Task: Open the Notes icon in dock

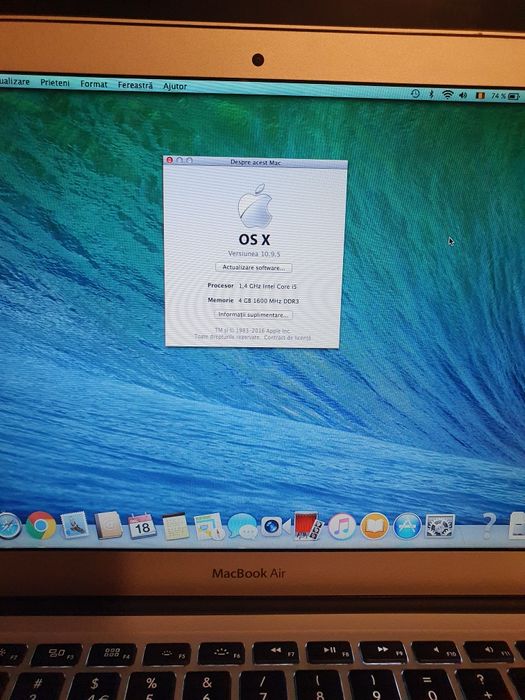Action: click(175, 527)
